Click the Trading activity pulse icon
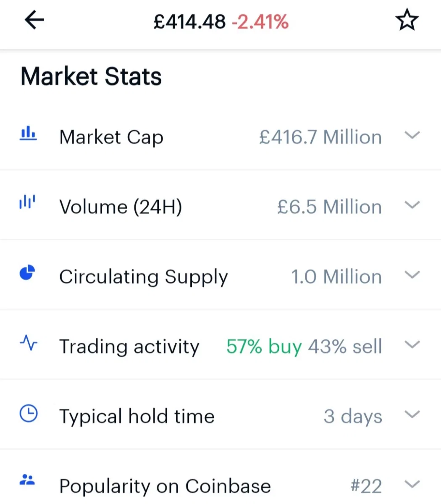The image size is (441, 504). [x=28, y=343]
